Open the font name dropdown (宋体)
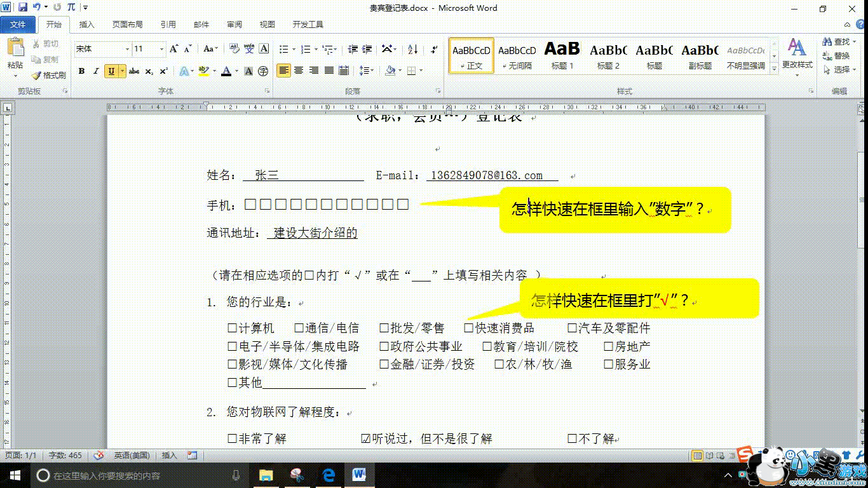868x488 pixels. click(x=128, y=49)
